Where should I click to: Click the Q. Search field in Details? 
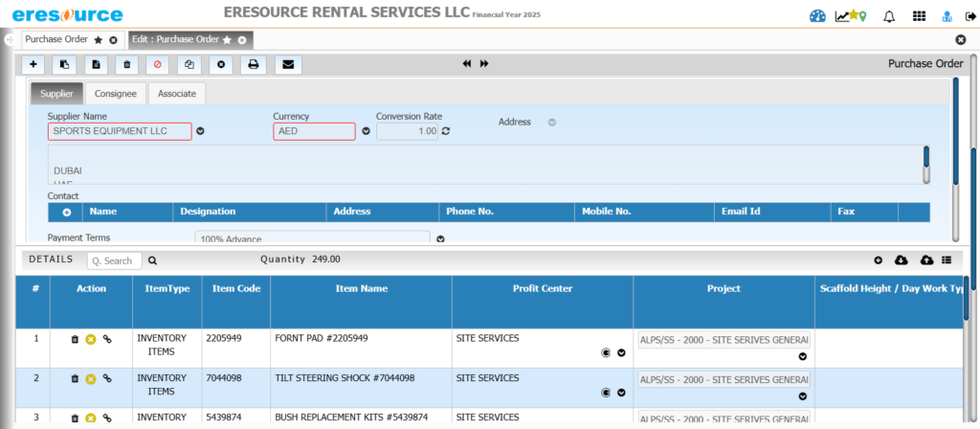[114, 260]
